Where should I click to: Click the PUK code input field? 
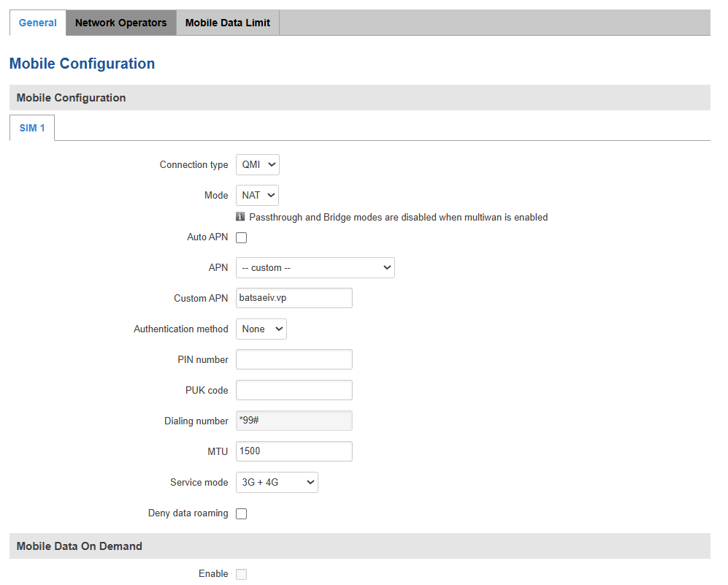click(294, 391)
